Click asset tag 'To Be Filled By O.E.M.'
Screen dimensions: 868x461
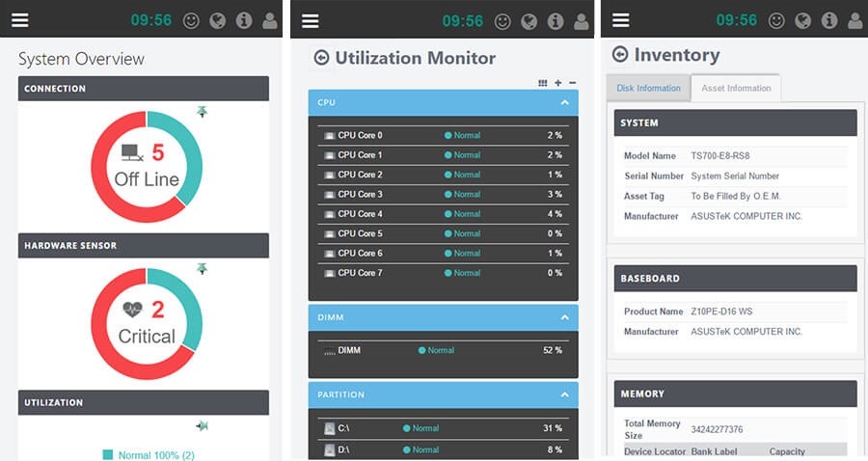click(x=735, y=196)
